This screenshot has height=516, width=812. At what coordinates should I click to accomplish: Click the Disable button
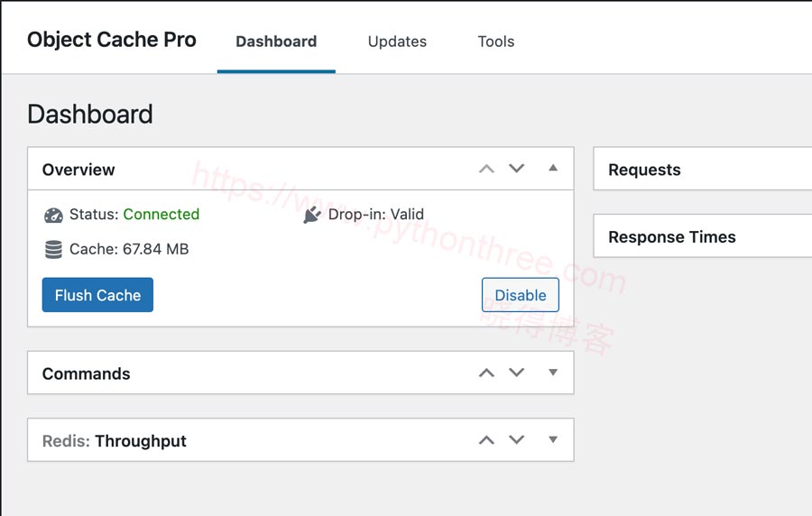521,295
